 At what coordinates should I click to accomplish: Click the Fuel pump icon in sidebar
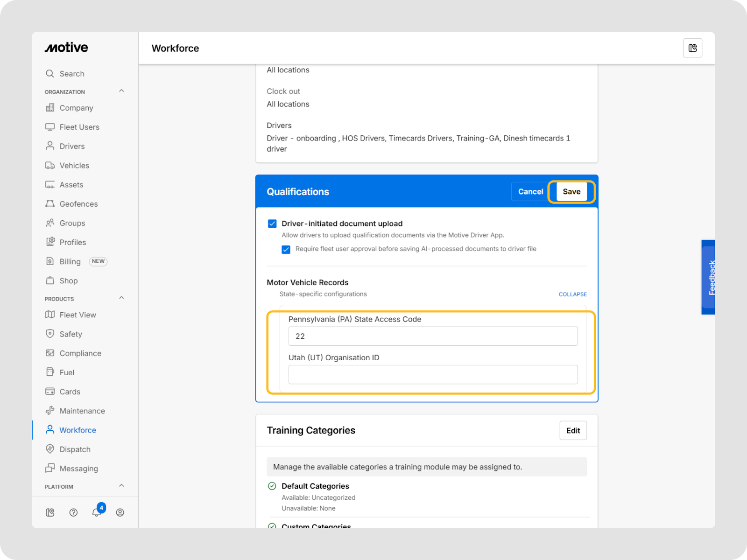click(50, 372)
